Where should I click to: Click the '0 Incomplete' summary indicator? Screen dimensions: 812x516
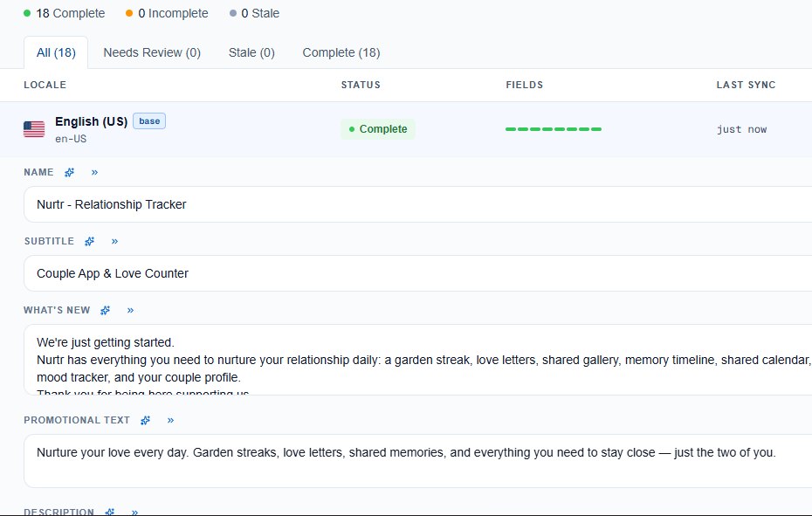coord(167,13)
